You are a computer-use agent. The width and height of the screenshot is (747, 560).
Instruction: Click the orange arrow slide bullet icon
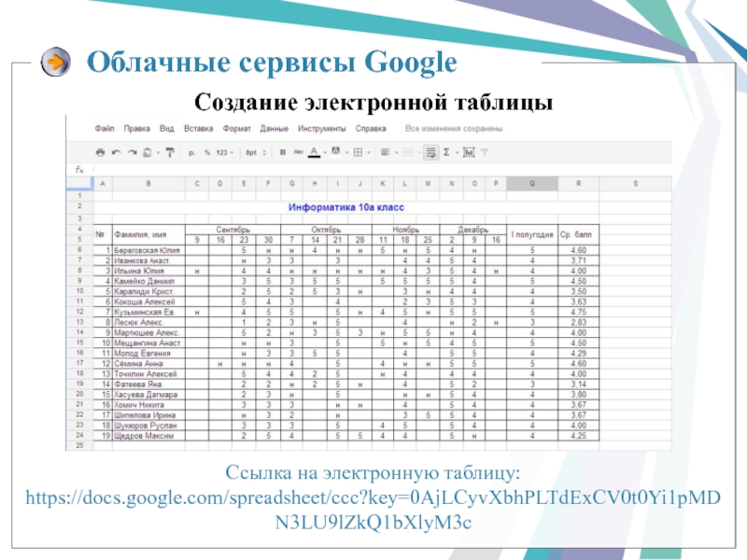[x=55, y=62]
